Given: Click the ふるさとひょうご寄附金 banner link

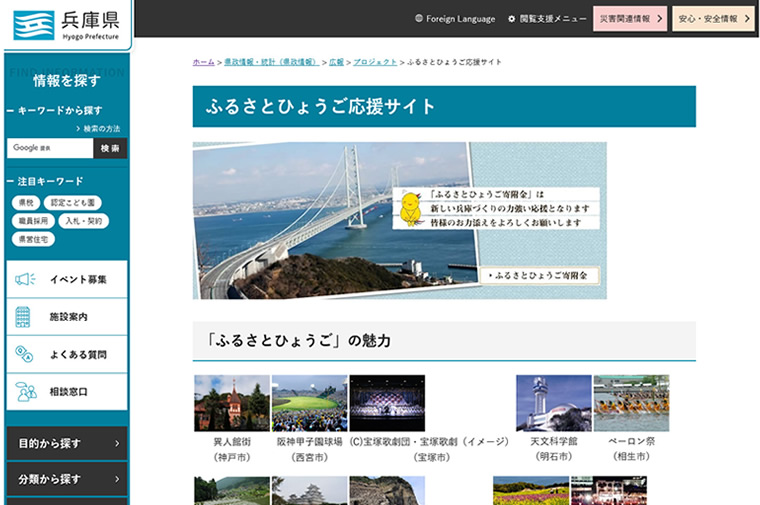Looking at the screenshot, I should pos(538,274).
